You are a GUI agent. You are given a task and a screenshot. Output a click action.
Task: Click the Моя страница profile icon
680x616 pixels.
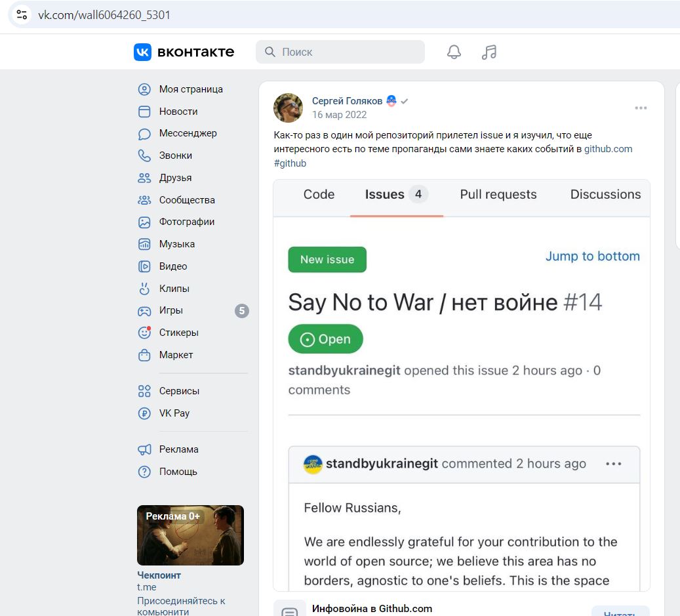[144, 89]
